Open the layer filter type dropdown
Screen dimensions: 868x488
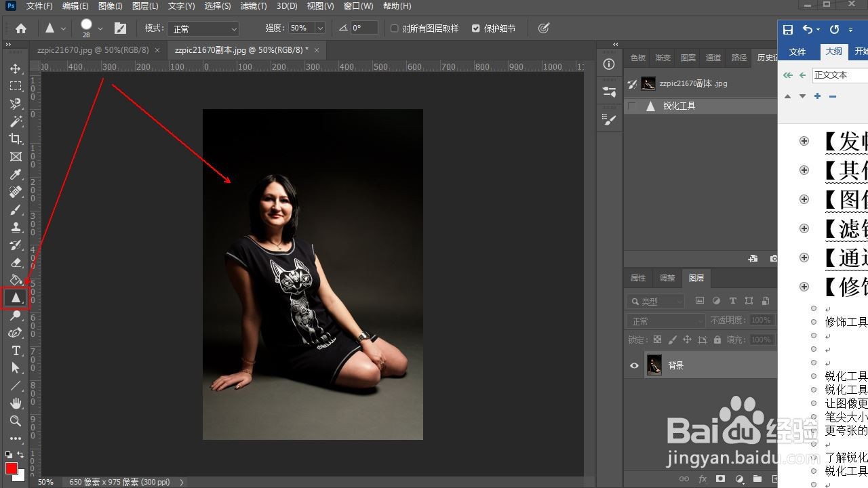(656, 301)
